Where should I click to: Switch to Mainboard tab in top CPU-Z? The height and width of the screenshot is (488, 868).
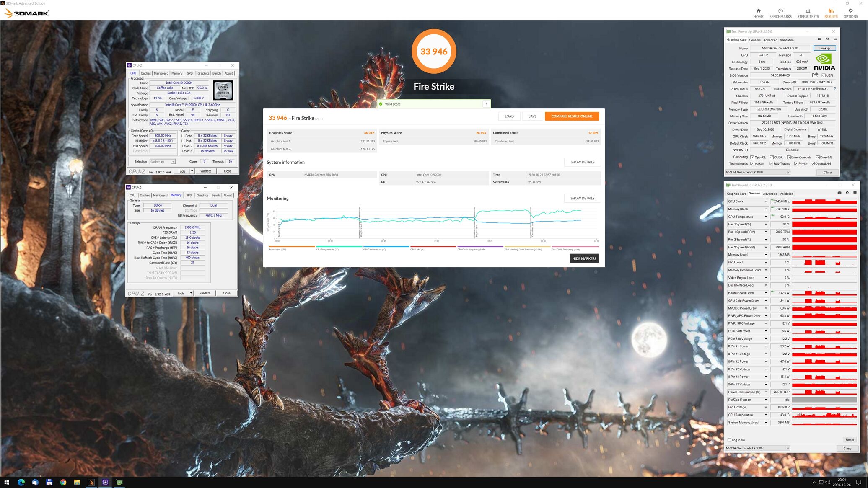coord(161,73)
